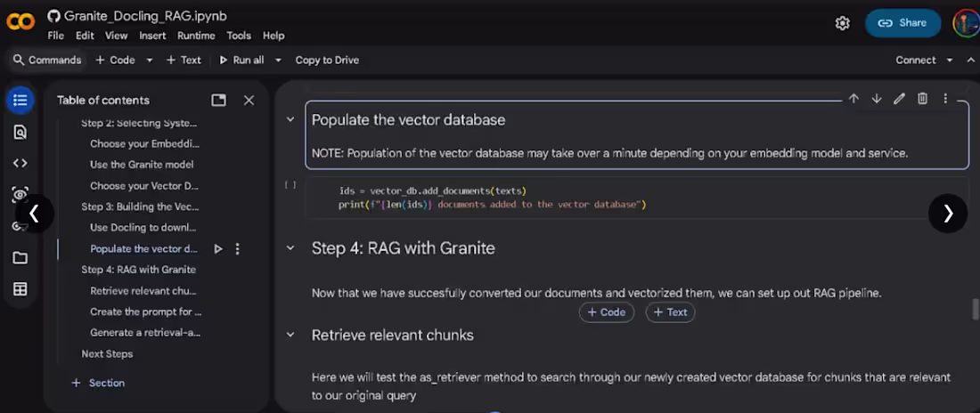Open the Help menu
The image size is (980, 413).
pyautogui.click(x=274, y=36)
